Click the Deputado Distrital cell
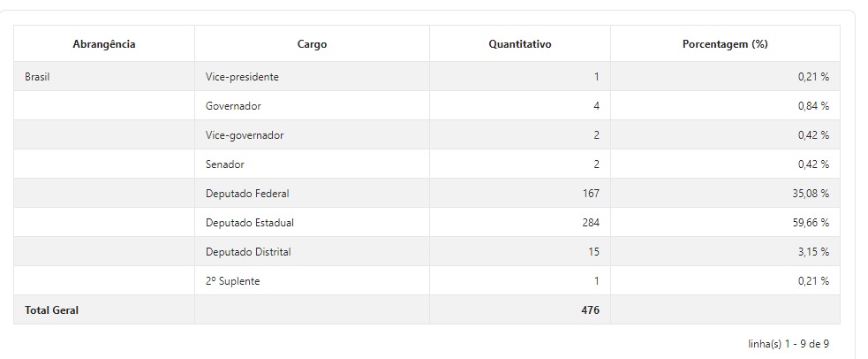This screenshot has width=868, height=359. tap(248, 252)
